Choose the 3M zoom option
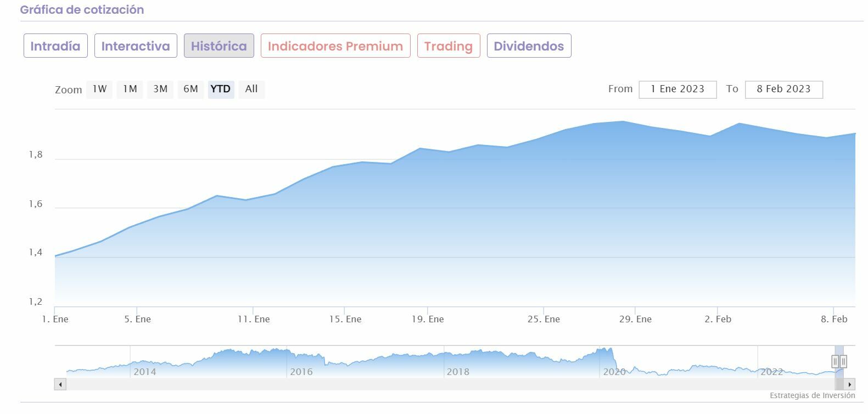This screenshot has width=868, height=414. click(x=160, y=89)
